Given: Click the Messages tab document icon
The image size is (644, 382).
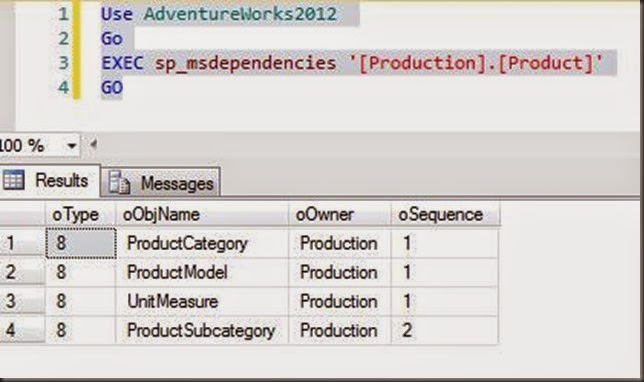Looking at the screenshot, I should click(119, 182).
